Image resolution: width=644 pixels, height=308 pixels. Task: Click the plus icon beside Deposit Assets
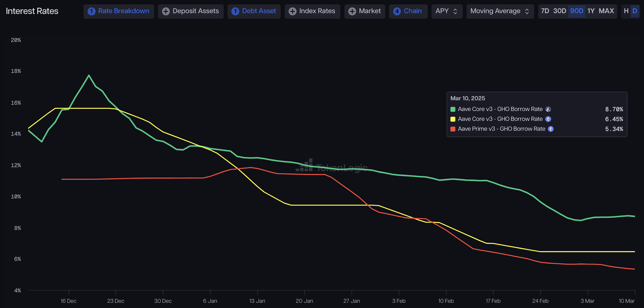pyautogui.click(x=166, y=11)
